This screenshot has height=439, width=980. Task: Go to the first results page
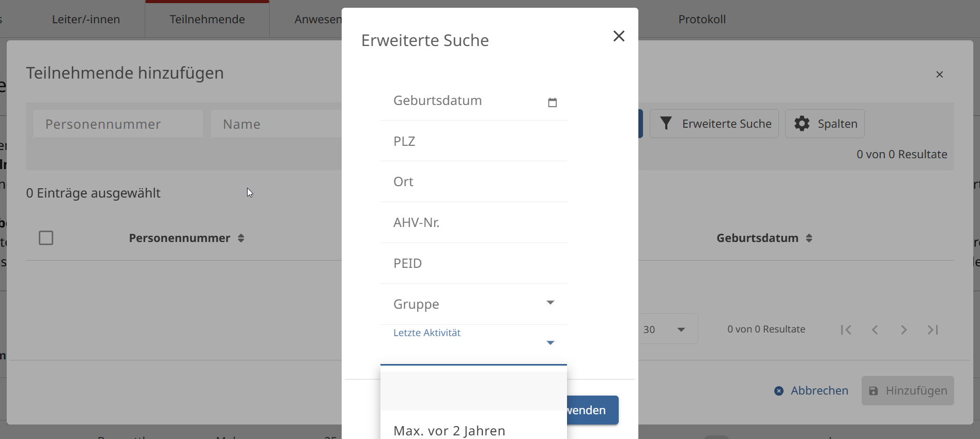tap(846, 330)
